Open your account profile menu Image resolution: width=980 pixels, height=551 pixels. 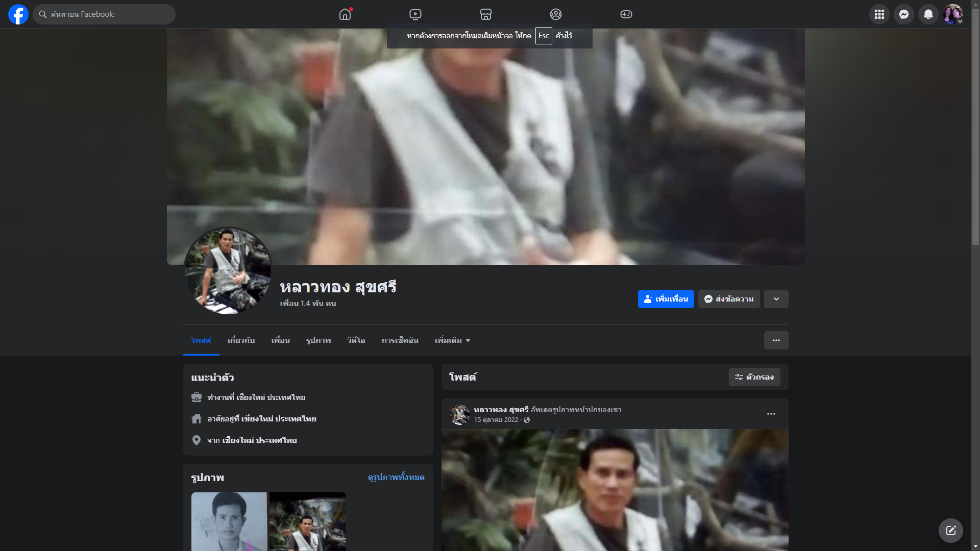click(x=952, y=14)
